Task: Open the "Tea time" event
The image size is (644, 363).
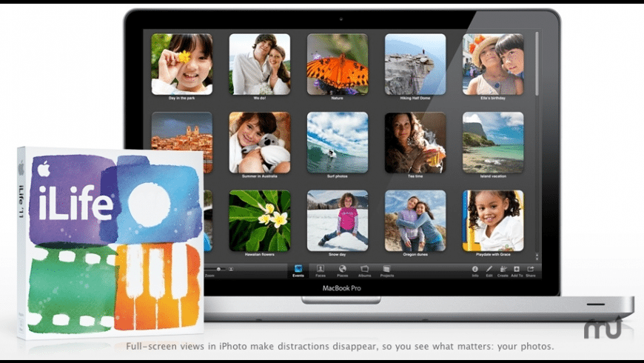Action: pyautogui.click(x=415, y=142)
